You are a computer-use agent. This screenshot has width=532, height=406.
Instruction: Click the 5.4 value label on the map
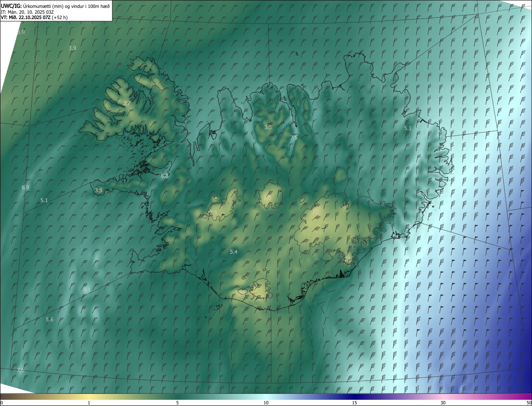coord(234,252)
